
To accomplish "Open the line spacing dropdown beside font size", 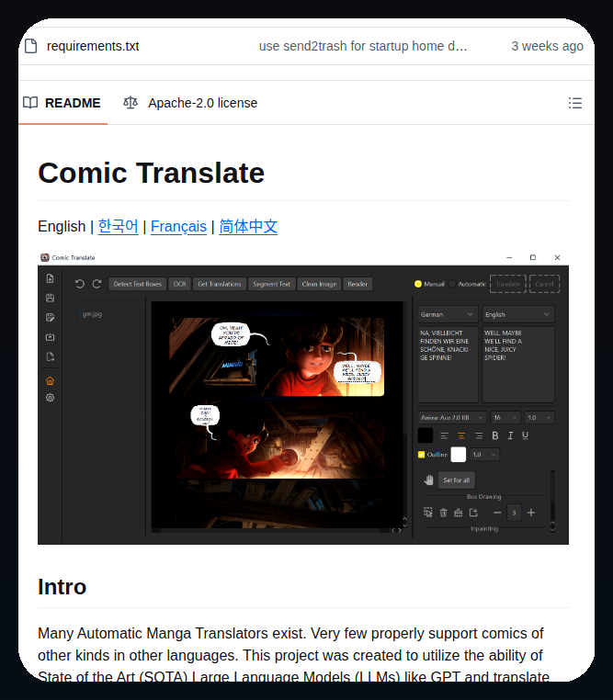I will click(539, 418).
